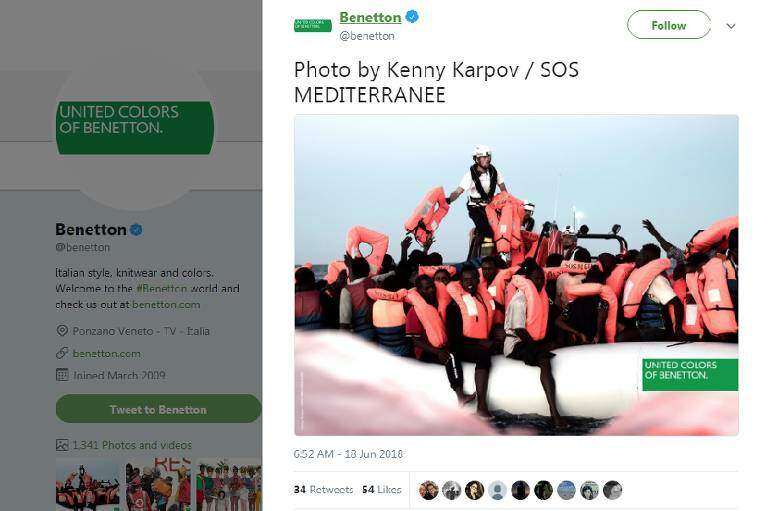View the 54 Likes list
The image size is (768, 511).
click(x=382, y=489)
